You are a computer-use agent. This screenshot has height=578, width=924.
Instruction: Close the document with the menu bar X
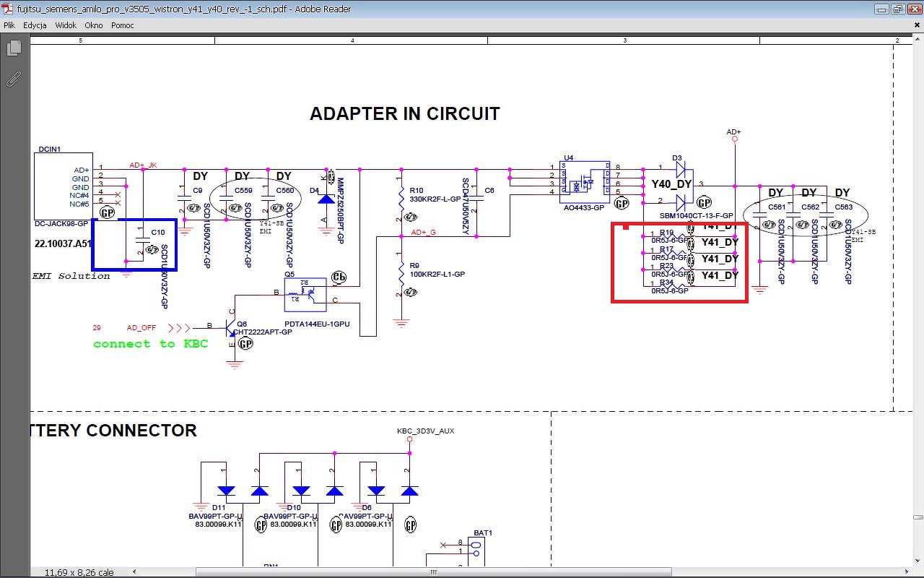click(917, 25)
